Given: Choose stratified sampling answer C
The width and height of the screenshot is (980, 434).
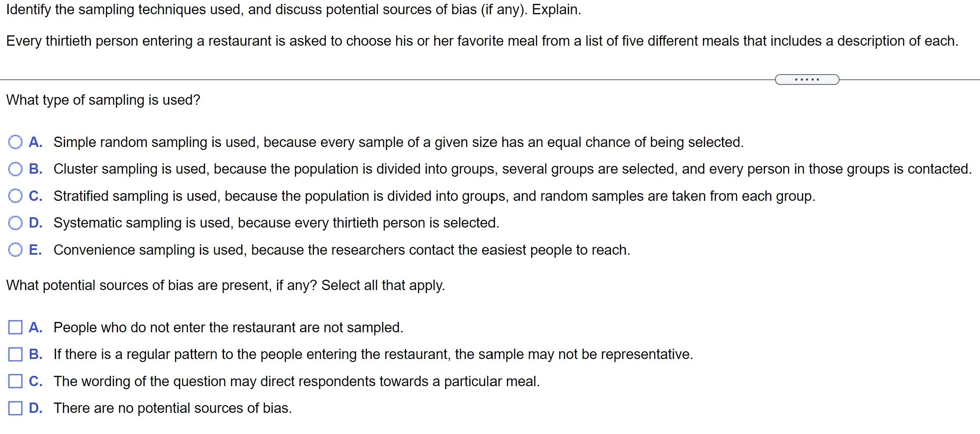Looking at the screenshot, I should point(16,196).
